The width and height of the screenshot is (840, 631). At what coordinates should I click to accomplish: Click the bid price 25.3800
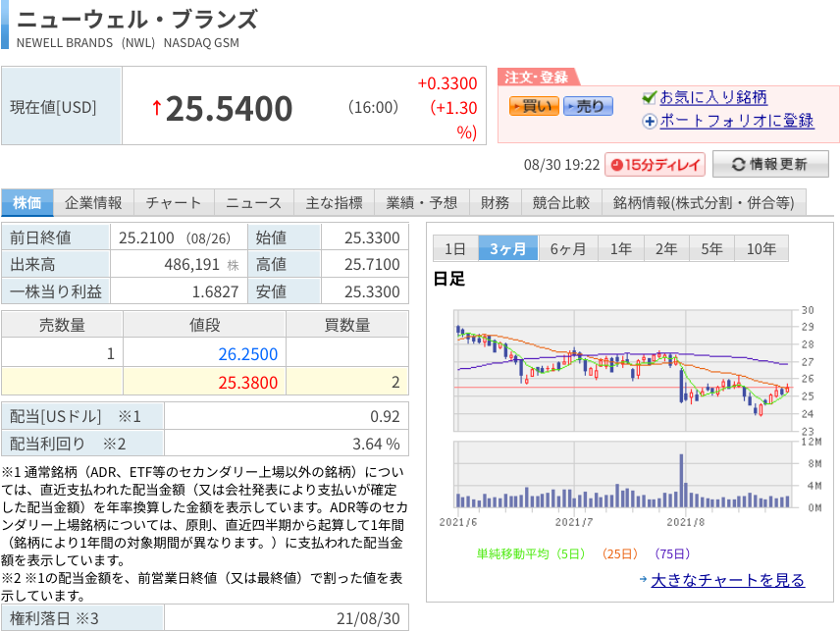[247, 383]
